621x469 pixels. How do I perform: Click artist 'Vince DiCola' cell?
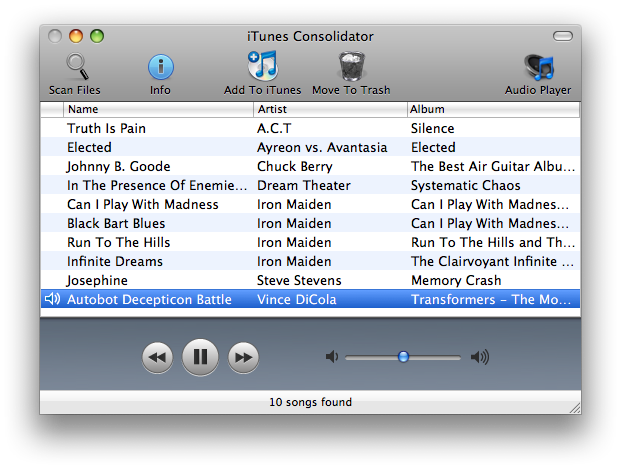(x=297, y=299)
